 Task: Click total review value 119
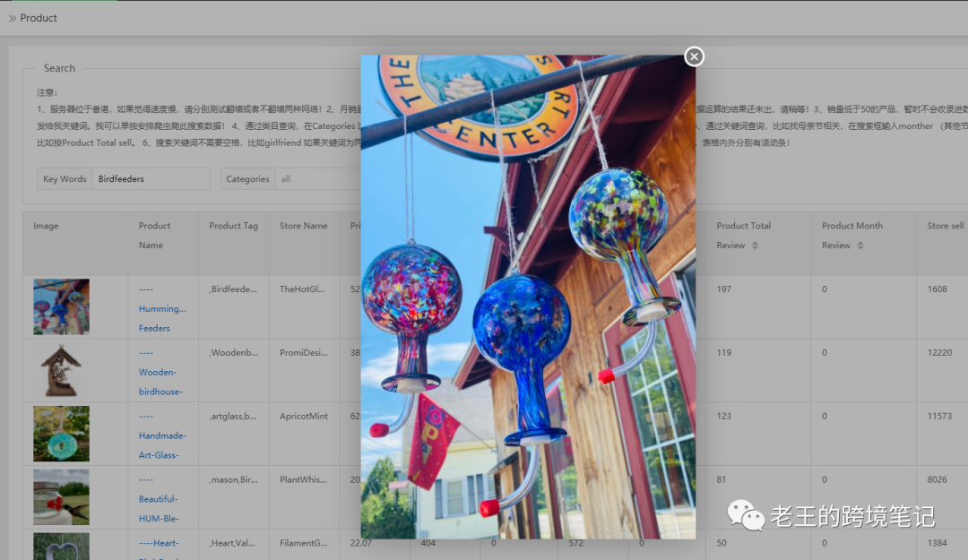[x=723, y=352]
